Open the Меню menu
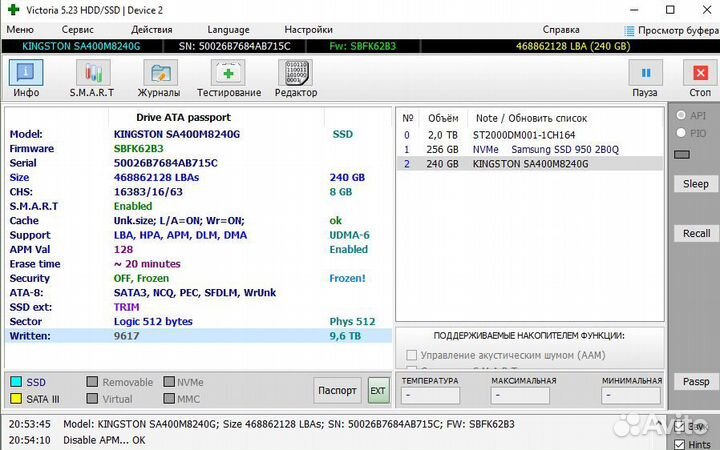Viewport: 720px width, 450px height. pos(20,29)
